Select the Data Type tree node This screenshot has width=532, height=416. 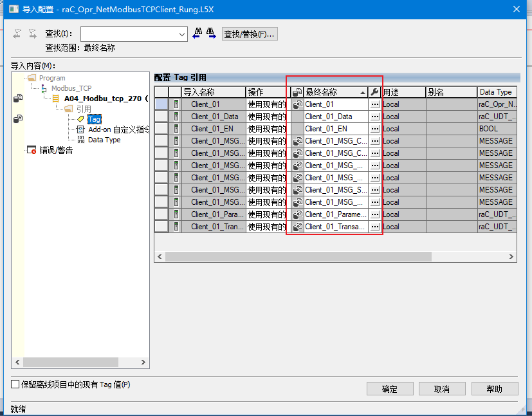point(104,140)
